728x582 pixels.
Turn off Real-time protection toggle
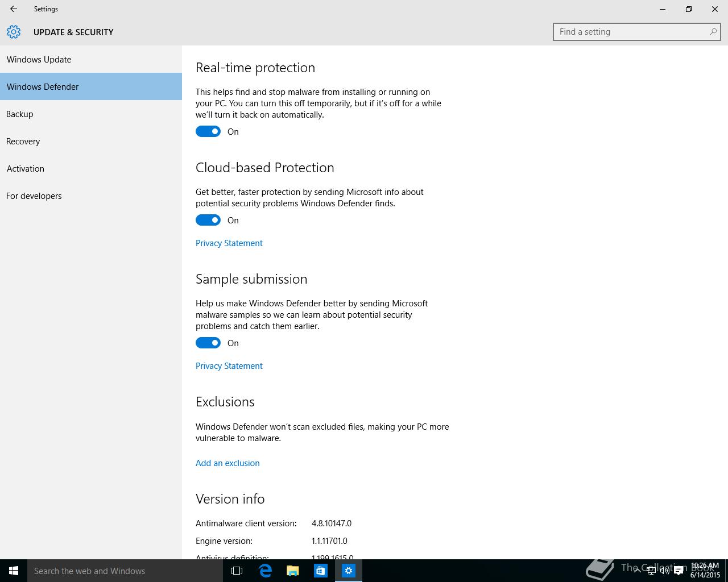click(208, 131)
